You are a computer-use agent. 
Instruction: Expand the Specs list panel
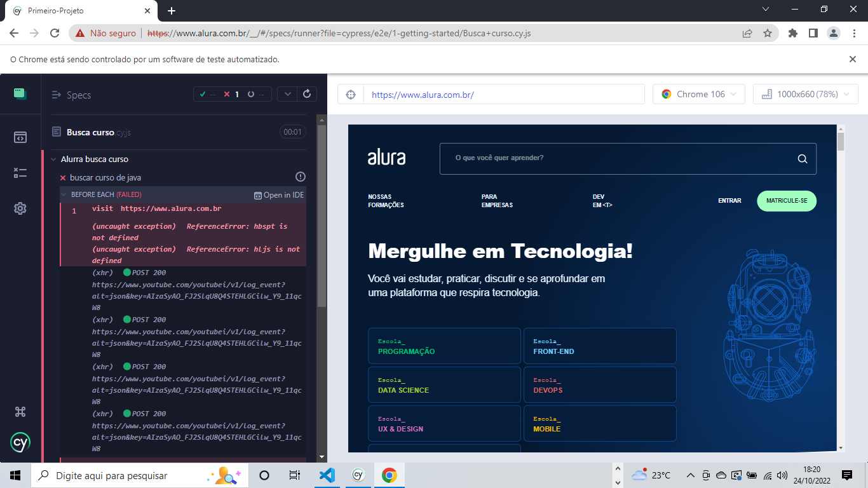click(x=71, y=95)
